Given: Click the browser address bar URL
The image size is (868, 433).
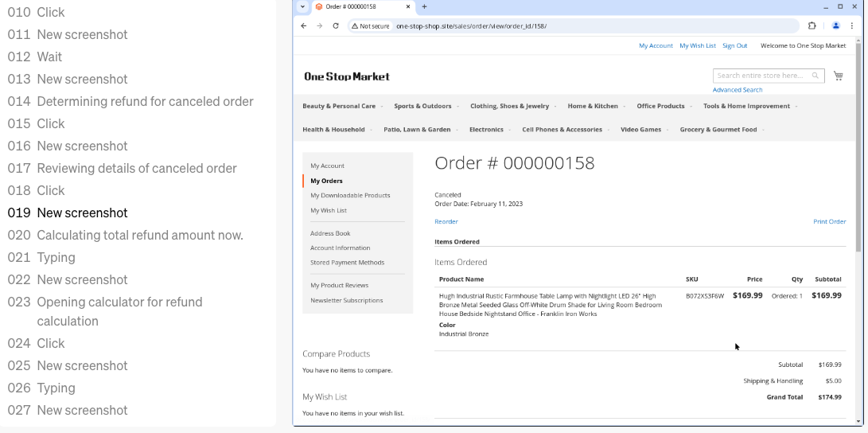Looking at the screenshot, I should coord(471,26).
